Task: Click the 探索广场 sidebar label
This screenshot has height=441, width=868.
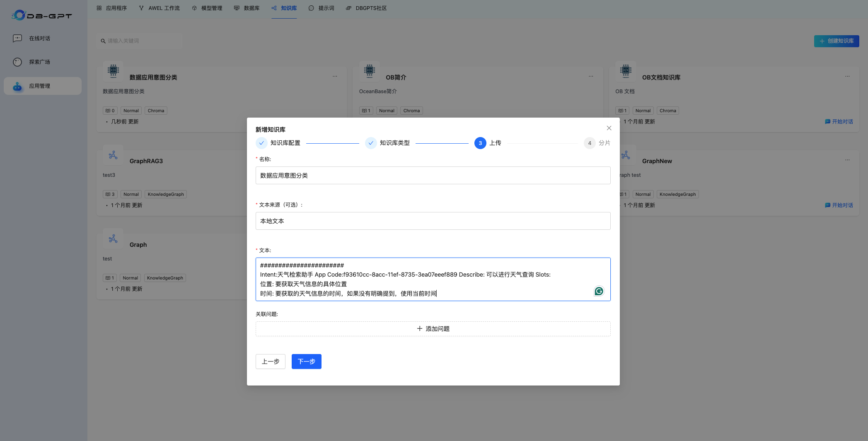Action: click(40, 62)
